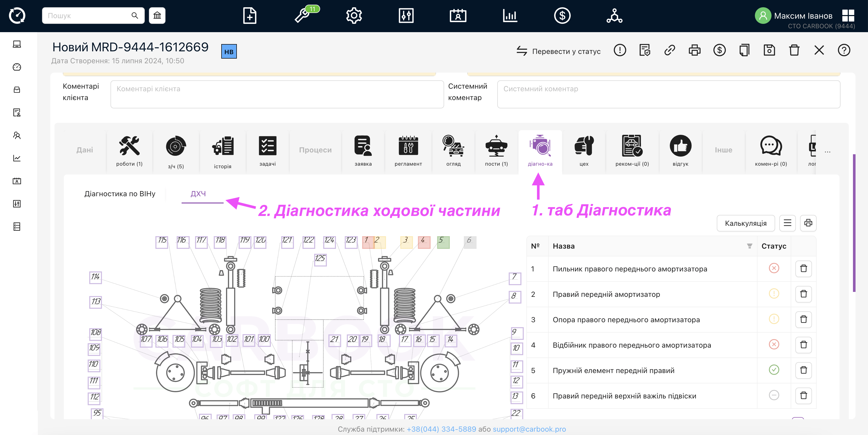
Task: Toggle red status of 'Пильник правого переднього амортизатора'
Action: point(774,268)
